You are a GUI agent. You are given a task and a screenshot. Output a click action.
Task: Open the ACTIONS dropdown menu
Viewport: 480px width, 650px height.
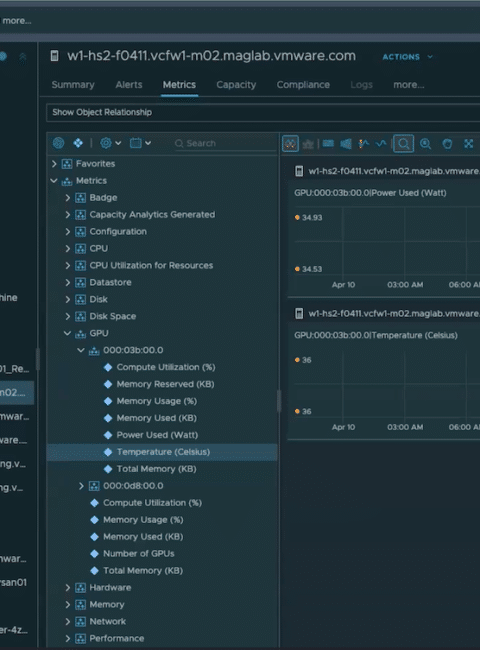click(407, 57)
